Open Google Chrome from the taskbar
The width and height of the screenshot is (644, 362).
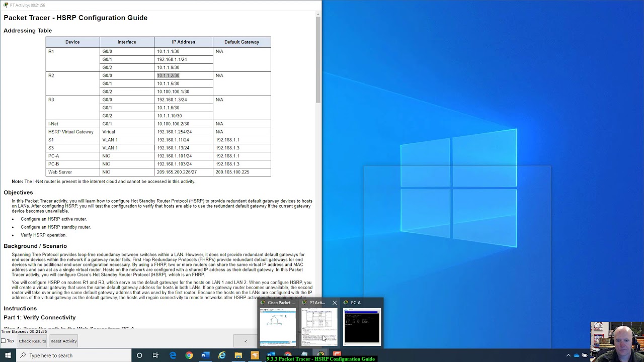tap(189, 355)
